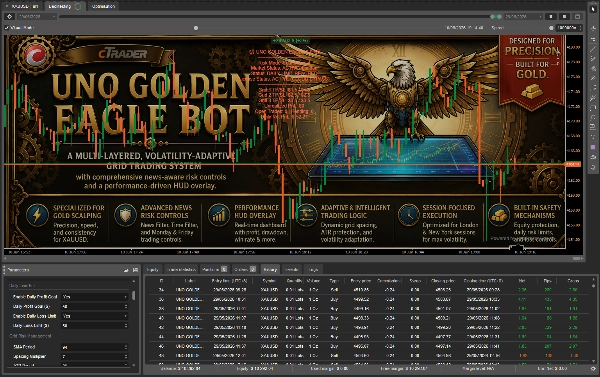The image size is (600, 377).
Task: Click the visual mode progress slider handle
Action: pos(196,28)
